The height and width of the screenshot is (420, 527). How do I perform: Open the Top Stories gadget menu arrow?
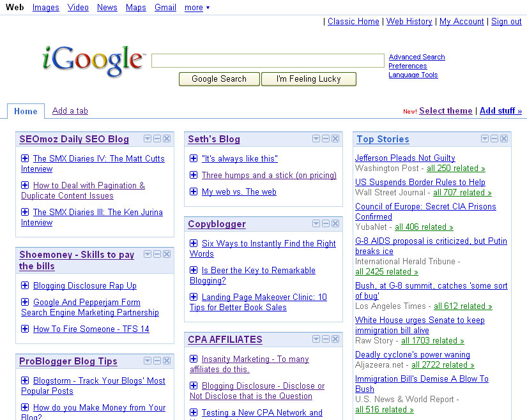tap(485, 139)
